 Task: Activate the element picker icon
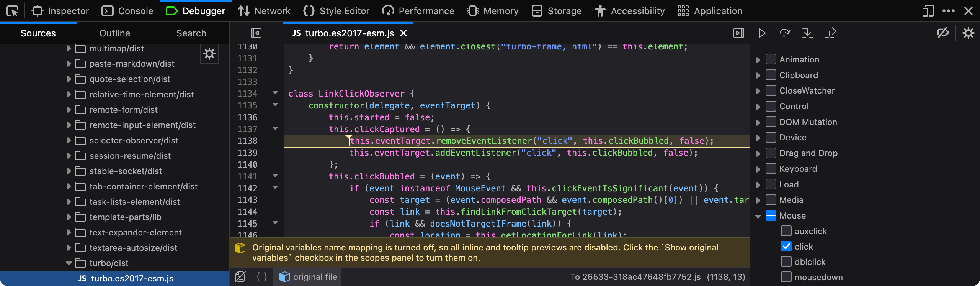12,11
